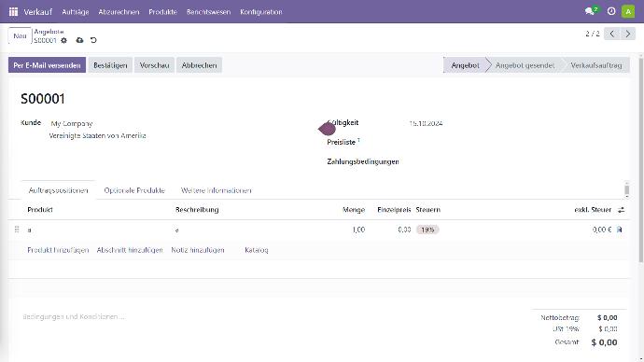Screen dimensions: 644x362
Task: Click the discard changes undo icon
Action: (x=93, y=40)
